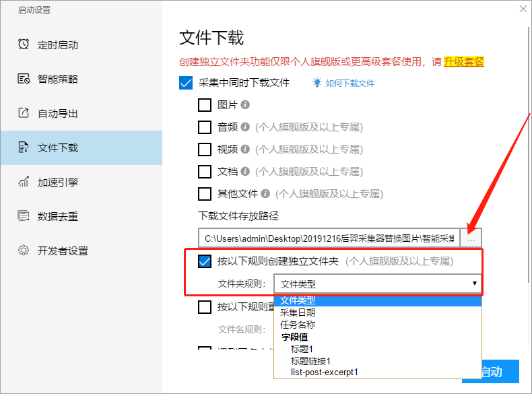Select 采集日期 in the dropdown list
Image resolution: width=532 pixels, height=394 pixels.
[x=378, y=313]
